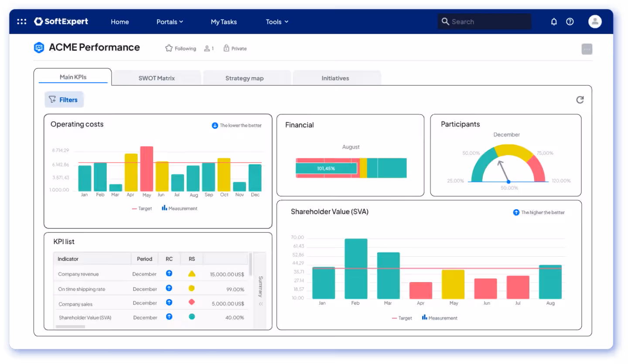The image size is (628, 364).
Task: Focus the Search input field
Action: click(485, 21)
